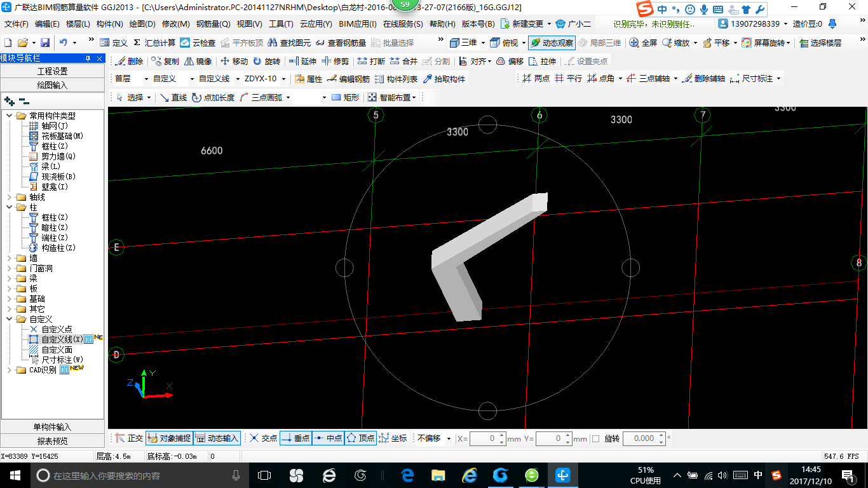This screenshot has height=488, width=868.
Task: Toggle 对象捕捉 object snap
Action: pos(169,438)
